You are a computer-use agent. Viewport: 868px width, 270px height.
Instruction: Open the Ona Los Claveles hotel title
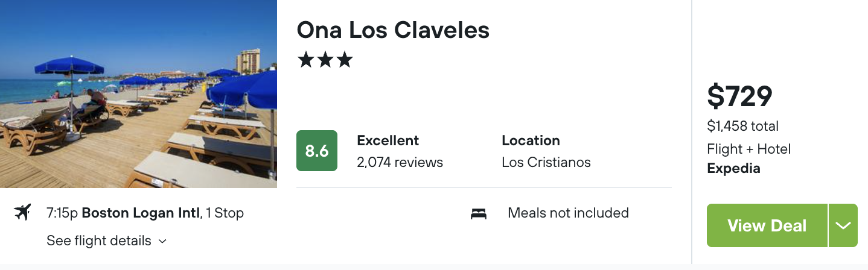coord(393,30)
